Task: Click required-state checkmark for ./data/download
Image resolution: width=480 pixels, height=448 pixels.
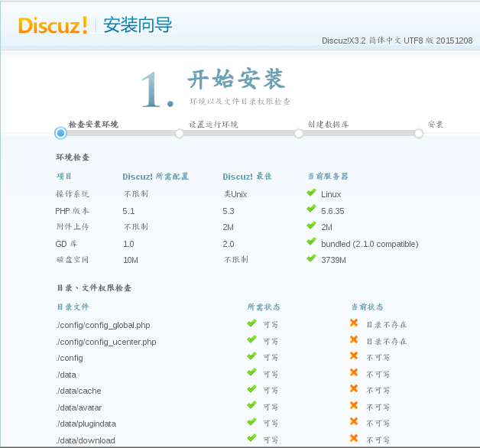Action: click(x=251, y=438)
